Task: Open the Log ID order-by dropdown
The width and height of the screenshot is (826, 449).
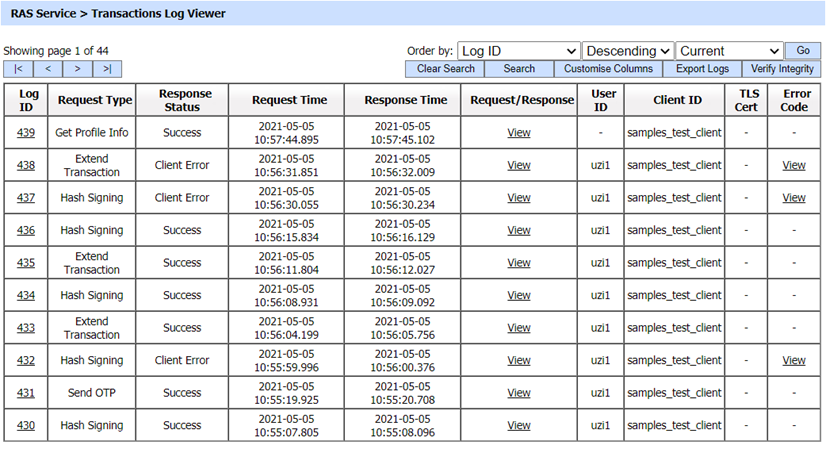Action: coord(518,51)
